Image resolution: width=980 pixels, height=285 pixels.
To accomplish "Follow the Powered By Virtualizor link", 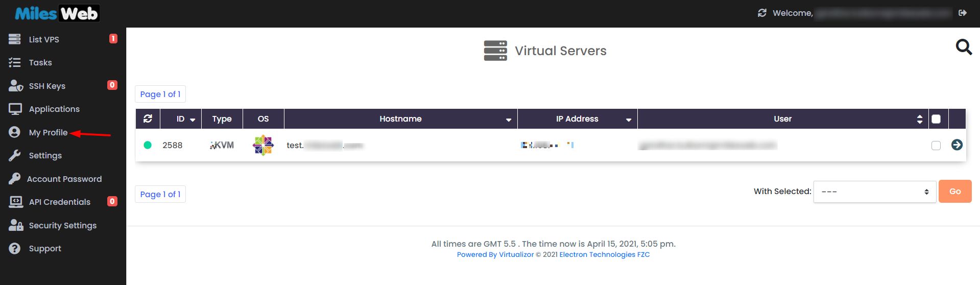I will coord(495,254).
